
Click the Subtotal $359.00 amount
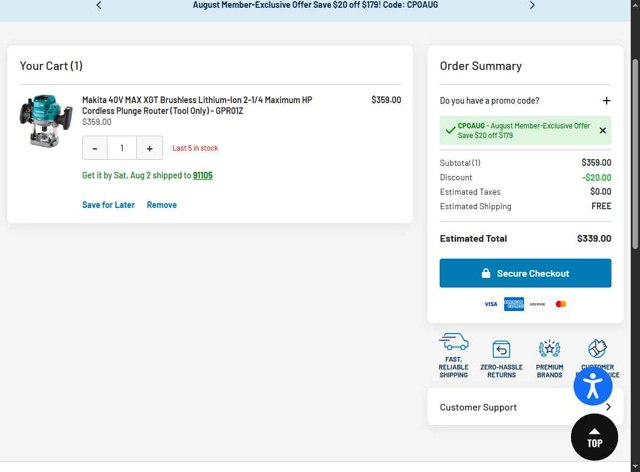point(596,163)
